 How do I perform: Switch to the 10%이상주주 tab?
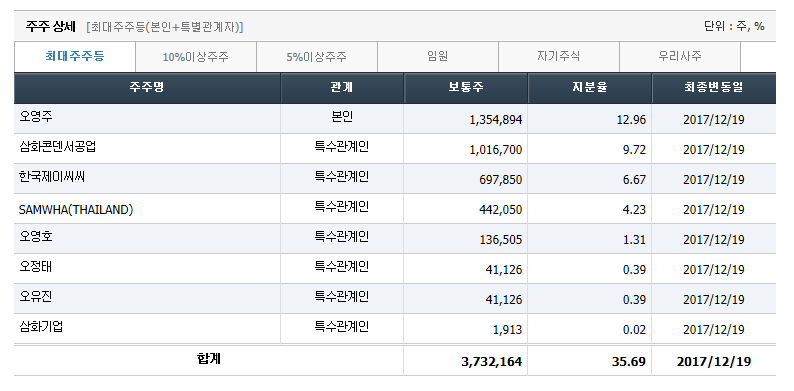[x=196, y=57]
